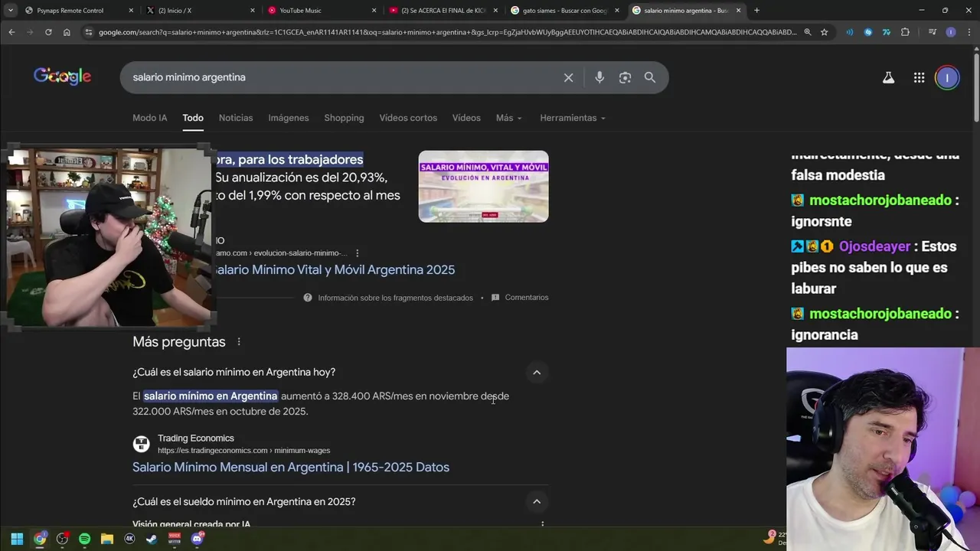Viewport: 980px width, 551px height.
Task: Open Trading Economics source name
Action: (196, 439)
